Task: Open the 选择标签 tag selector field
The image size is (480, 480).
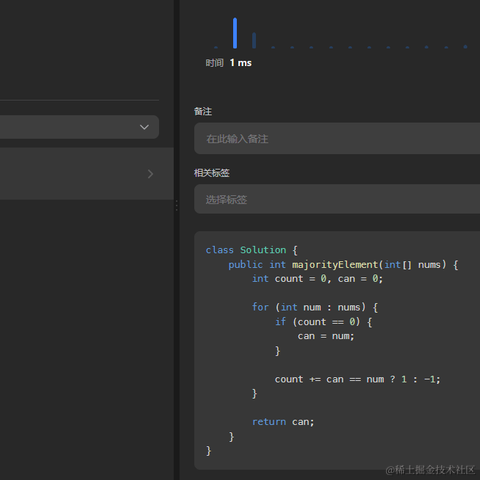Action: [x=337, y=199]
